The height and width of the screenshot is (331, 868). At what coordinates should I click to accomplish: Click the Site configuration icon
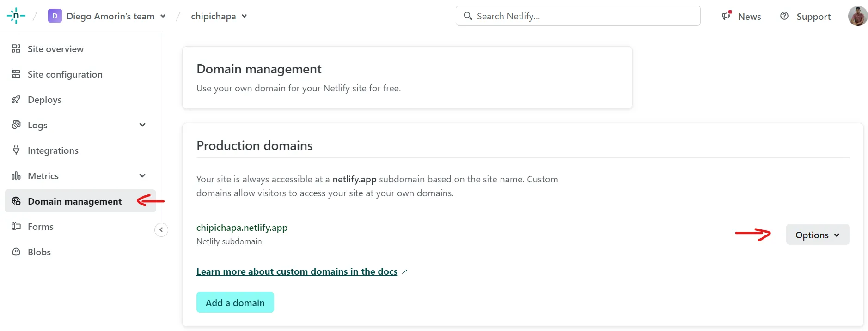16,74
